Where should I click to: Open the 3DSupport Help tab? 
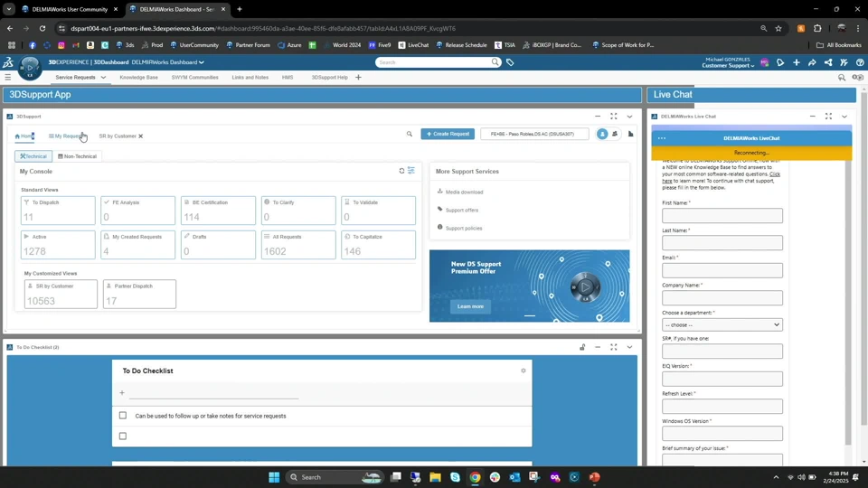click(329, 78)
